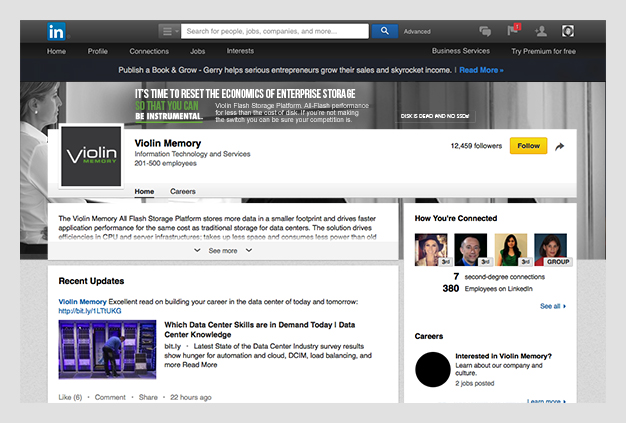The width and height of the screenshot is (626, 423).
Task: Open the Connections menu item
Action: click(149, 51)
